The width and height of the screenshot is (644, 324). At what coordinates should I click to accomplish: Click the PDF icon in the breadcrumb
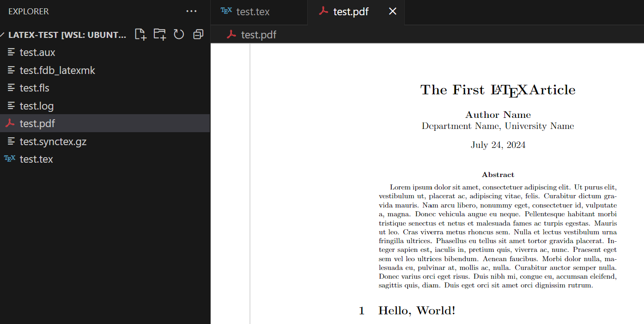[231, 34]
